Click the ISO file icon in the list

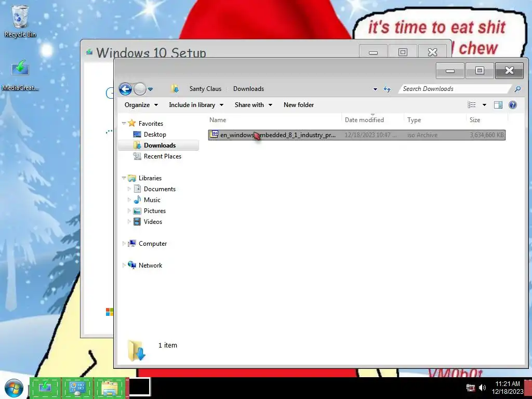[214, 135]
